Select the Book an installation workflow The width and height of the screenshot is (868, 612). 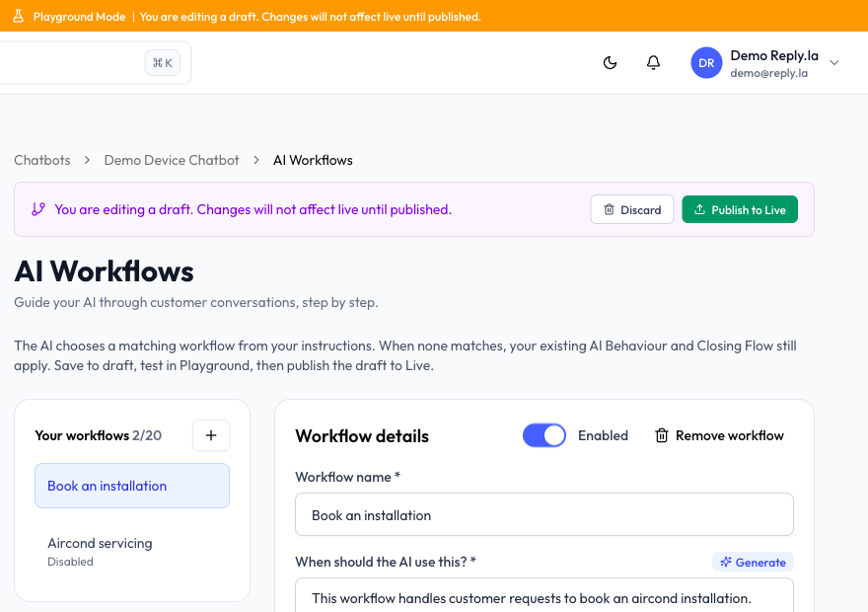[132, 486]
